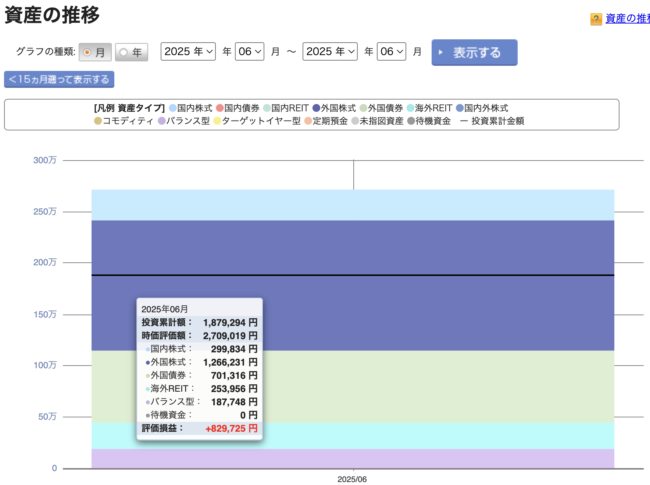Image resolution: width=650 pixels, height=485 pixels.
Task: Open the start year dropdown
Action: click(x=188, y=52)
